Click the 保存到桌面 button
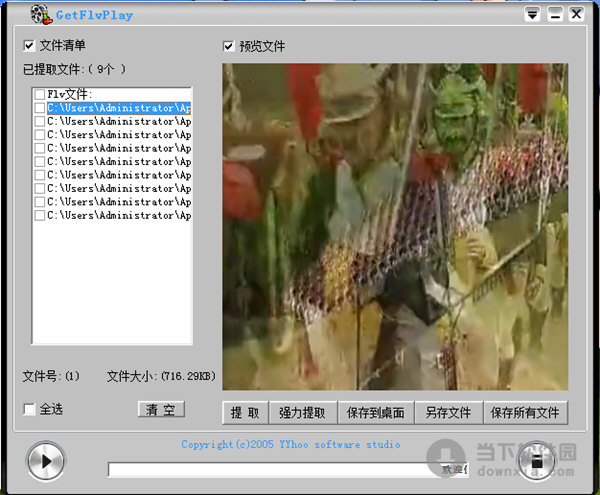 coord(376,413)
